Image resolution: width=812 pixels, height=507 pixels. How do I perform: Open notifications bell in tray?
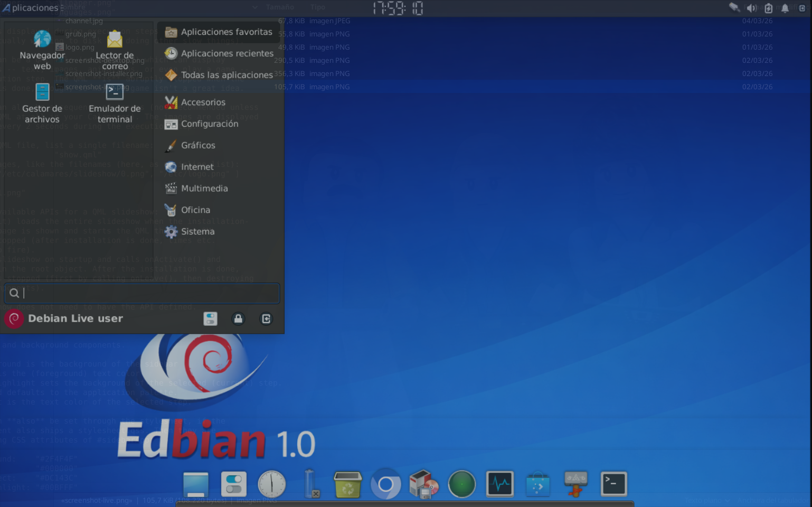click(x=785, y=8)
